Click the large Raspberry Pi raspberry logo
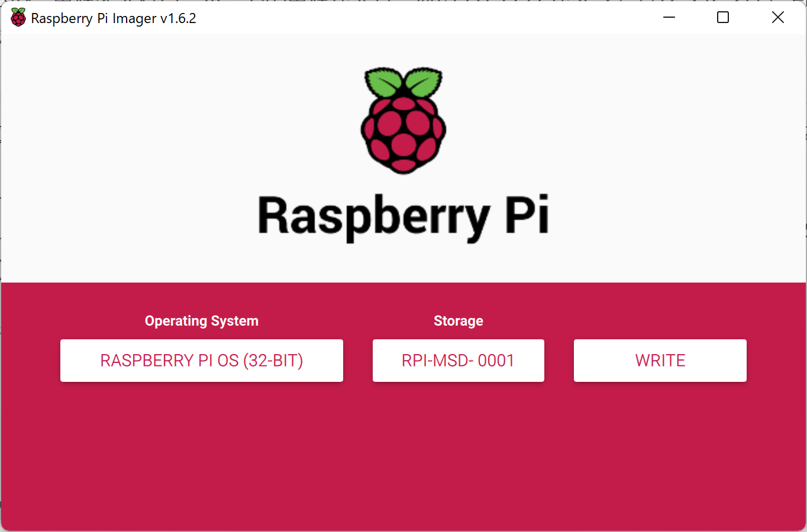 click(x=403, y=120)
